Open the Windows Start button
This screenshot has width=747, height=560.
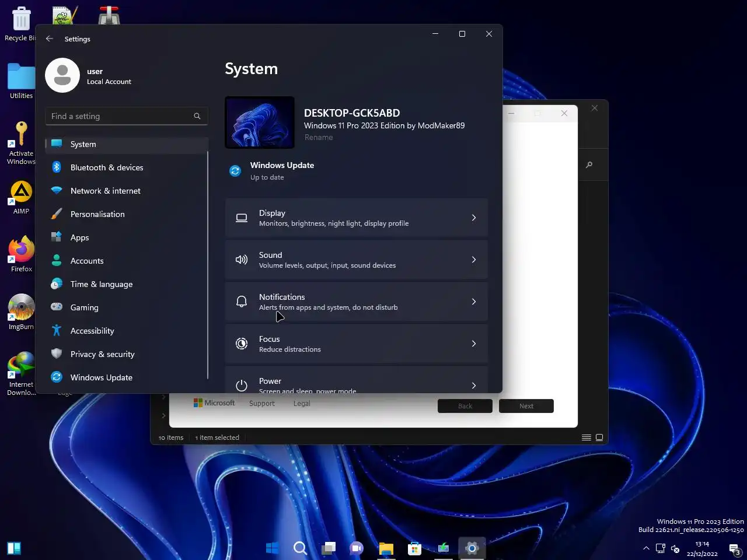pos(273,548)
